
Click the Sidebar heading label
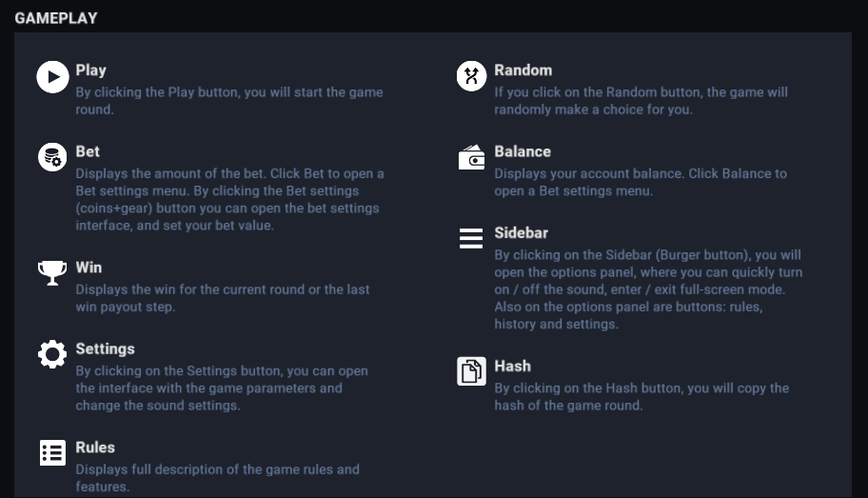(521, 232)
